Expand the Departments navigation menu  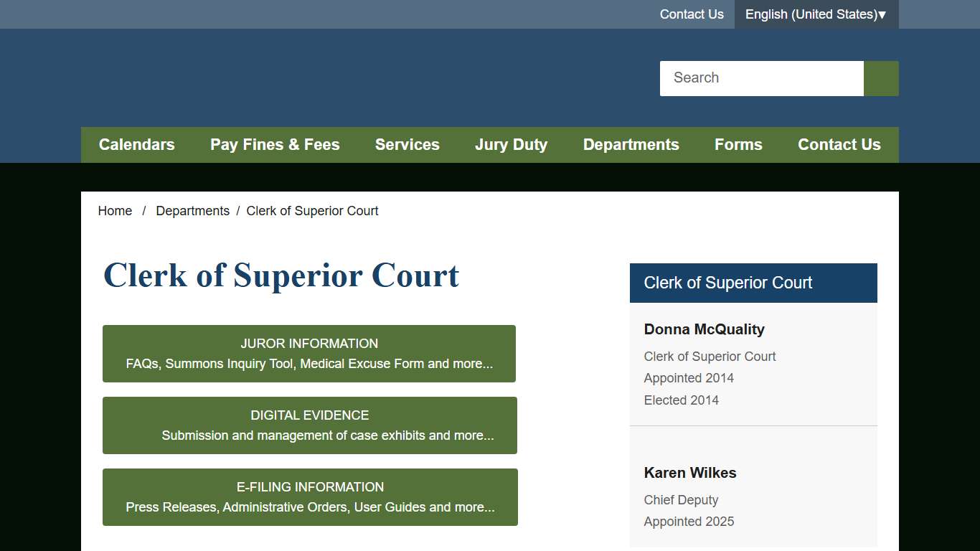pos(631,144)
